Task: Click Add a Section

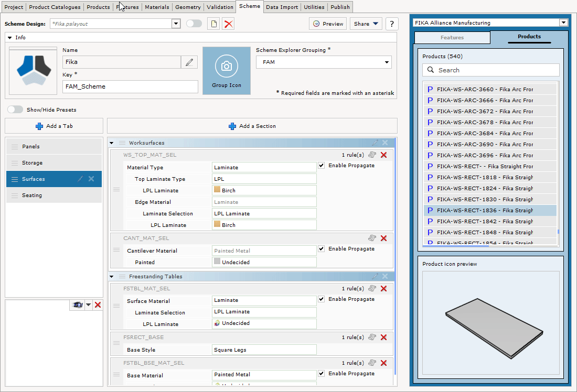Action: [x=252, y=126]
